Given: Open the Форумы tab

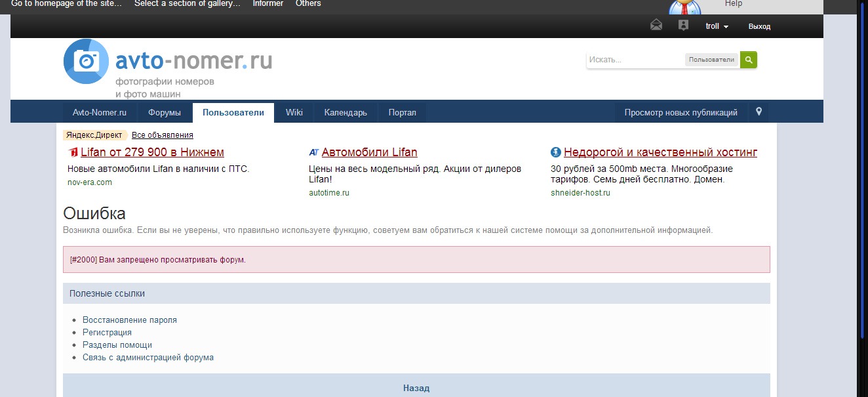Looking at the screenshot, I should pyautogui.click(x=164, y=112).
